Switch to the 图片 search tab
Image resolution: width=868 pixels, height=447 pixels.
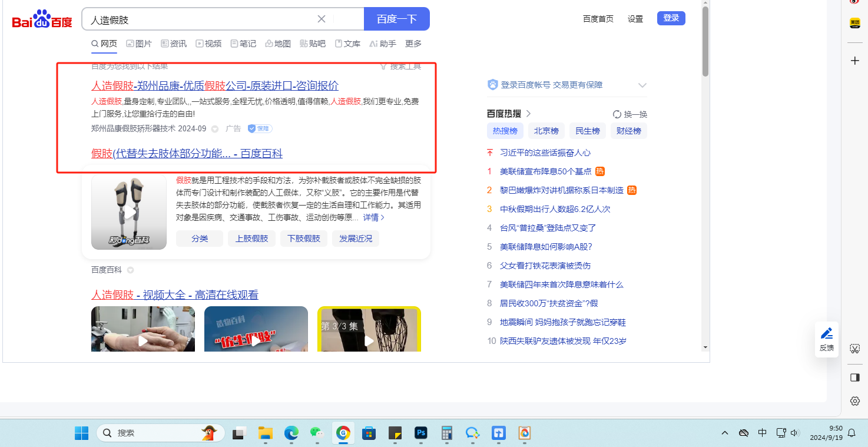138,44
